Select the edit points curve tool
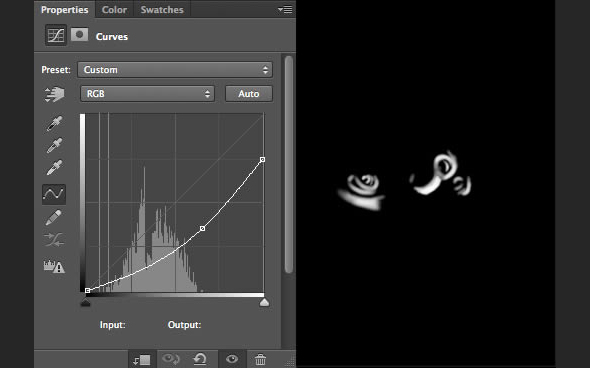590x368 pixels. coord(54,194)
